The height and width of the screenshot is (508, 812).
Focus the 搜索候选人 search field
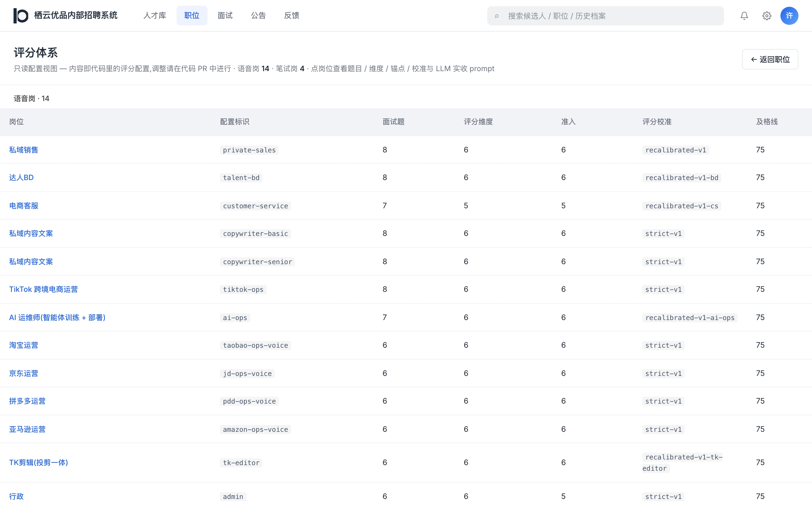coord(605,16)
